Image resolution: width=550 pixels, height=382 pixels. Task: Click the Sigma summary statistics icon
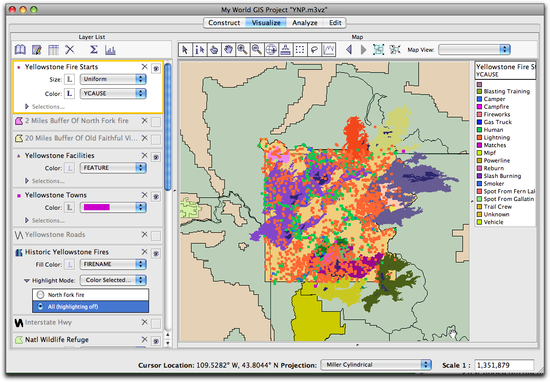(94, 49)
